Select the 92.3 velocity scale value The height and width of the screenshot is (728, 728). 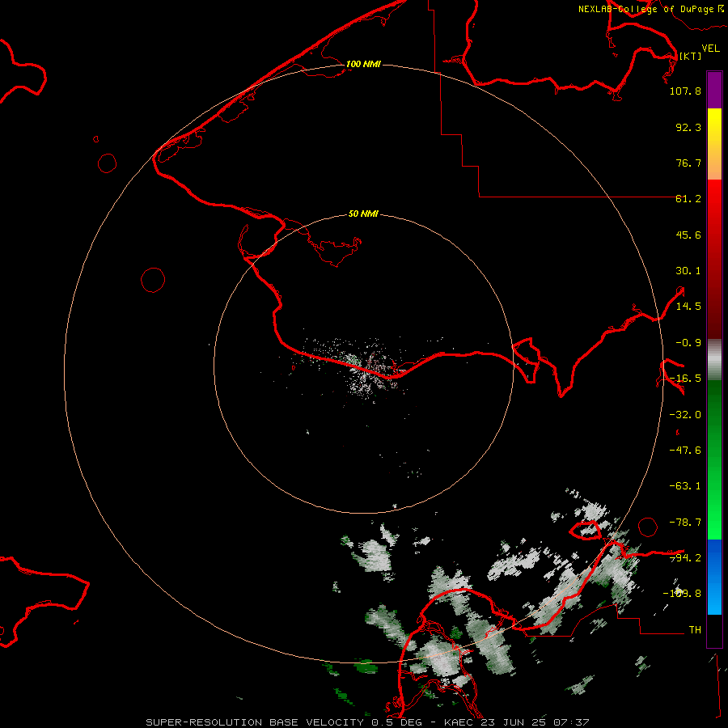coord(688,127)
